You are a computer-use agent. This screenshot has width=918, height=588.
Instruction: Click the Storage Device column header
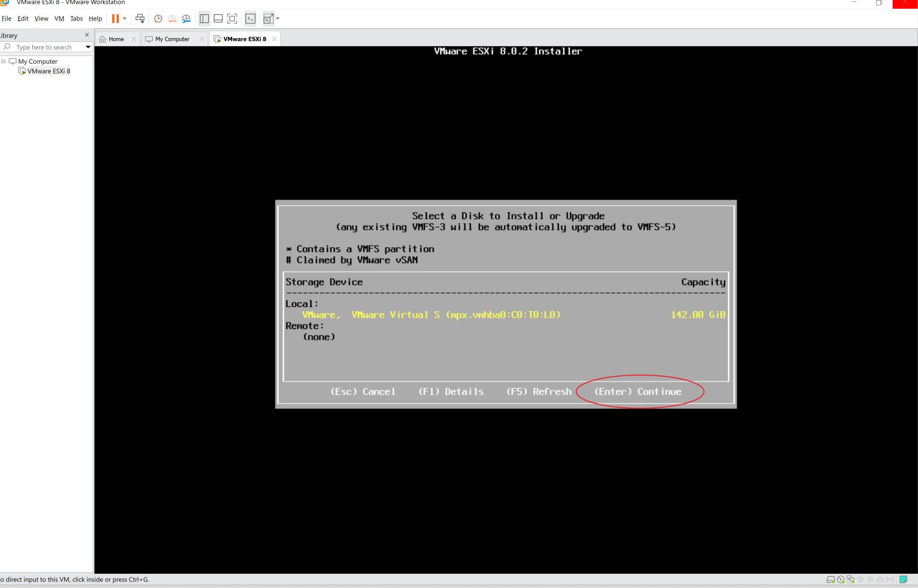[324, 282]
